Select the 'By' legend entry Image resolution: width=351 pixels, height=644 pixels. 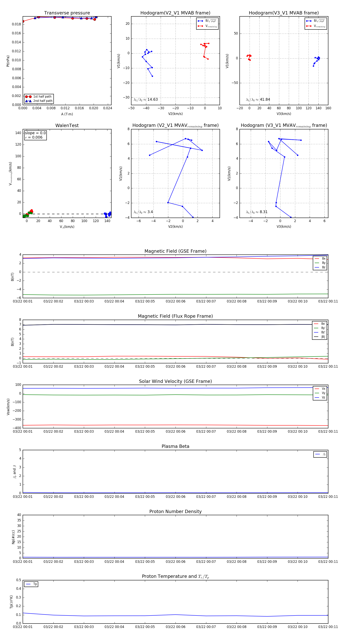(x=320, y=263)
